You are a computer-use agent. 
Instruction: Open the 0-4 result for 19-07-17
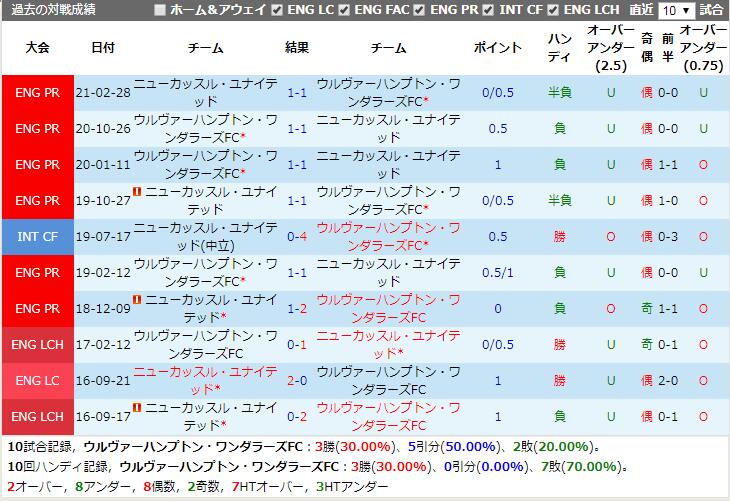[297, 237]
